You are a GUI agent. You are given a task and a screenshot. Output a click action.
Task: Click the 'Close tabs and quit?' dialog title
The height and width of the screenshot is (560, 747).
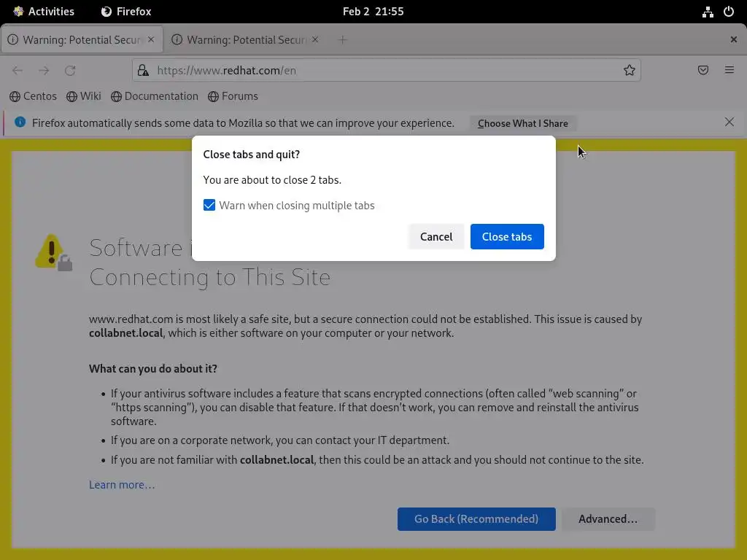click(x=252, y=155)
